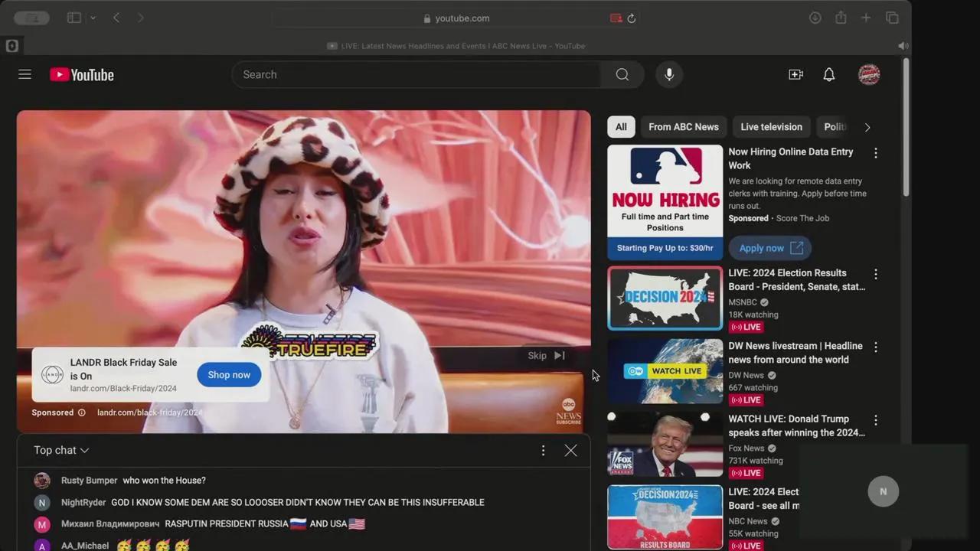This screenshot has height=551, width=980.
Task: Click the youtube.com address bar
Action: pos(456,18)
